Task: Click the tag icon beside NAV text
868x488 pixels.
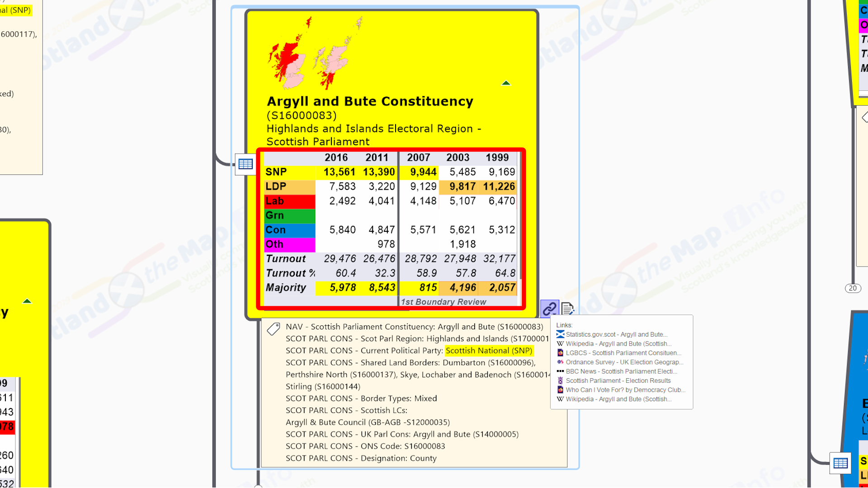Action: pos(273,329)
